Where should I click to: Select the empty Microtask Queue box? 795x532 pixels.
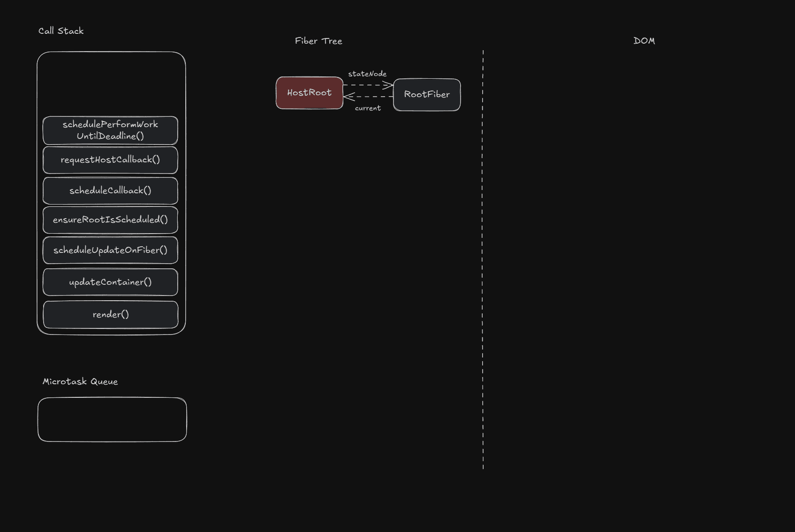tap(112, 419)
